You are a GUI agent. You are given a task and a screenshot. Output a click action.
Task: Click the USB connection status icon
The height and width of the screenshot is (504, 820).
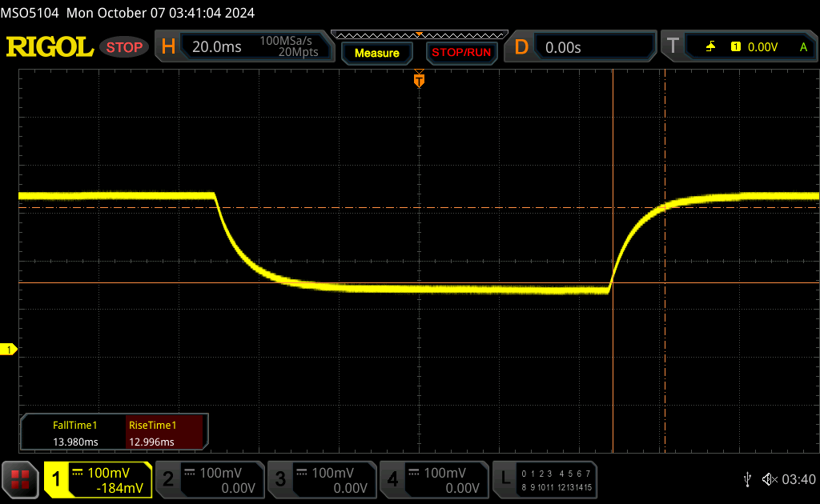(x=747, y=479)
